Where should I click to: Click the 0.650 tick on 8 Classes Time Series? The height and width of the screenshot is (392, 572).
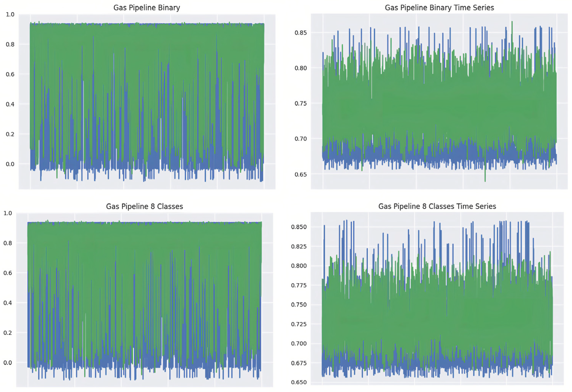pyautogui.click(x=299, y=382)
